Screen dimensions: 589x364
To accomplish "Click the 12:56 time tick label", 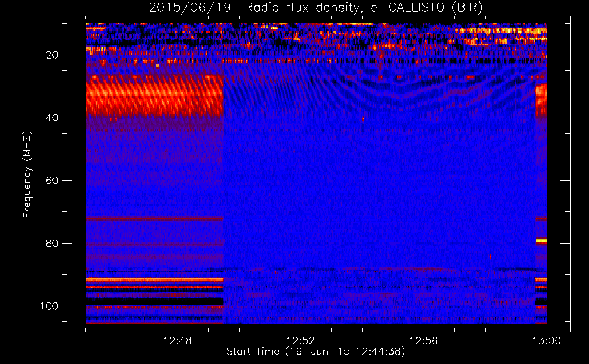I will 424,341.
